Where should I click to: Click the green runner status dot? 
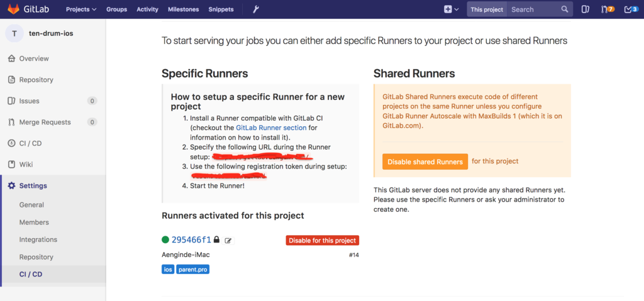click(165, 239)
